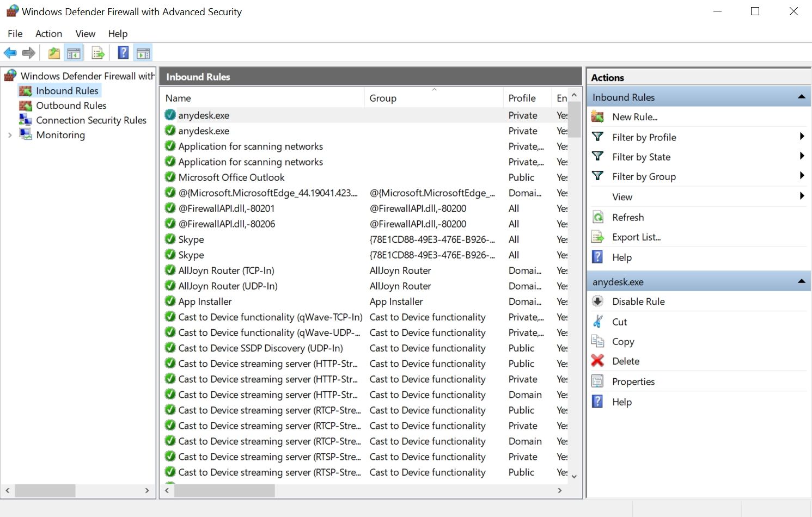This screenshot has width=812, height=517.
Task: Select Outbound Rules in the tree
Action: [x=71, y=106]
